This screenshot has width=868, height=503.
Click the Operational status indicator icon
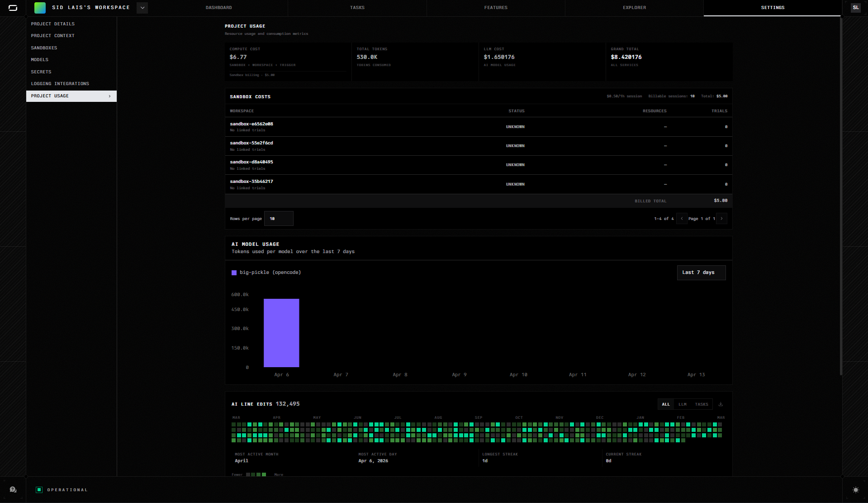click(x=39, y=490)
